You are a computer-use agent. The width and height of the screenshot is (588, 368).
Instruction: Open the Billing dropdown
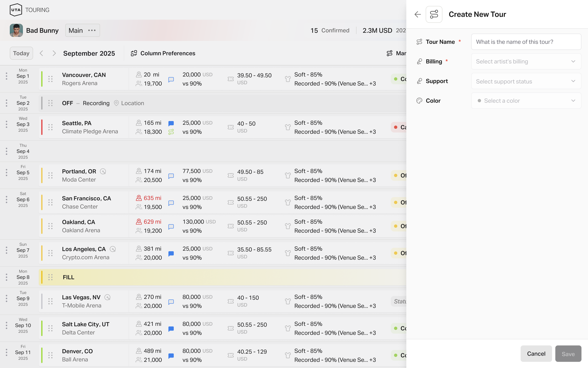526,62
